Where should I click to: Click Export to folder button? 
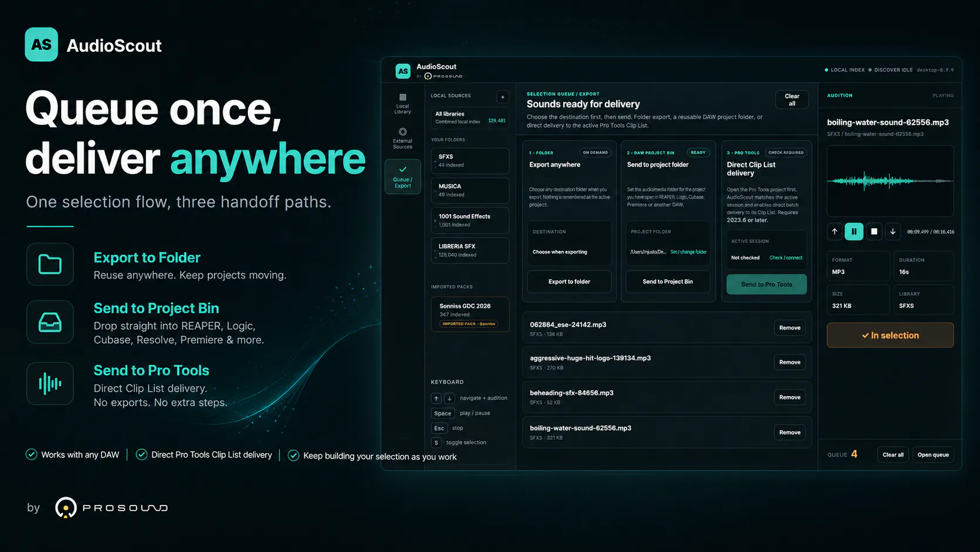coord(569,282)
